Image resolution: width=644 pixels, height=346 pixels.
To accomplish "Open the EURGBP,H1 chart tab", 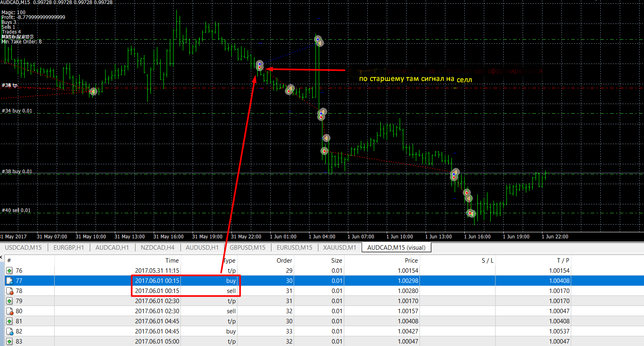I will (x=68, y=248).
